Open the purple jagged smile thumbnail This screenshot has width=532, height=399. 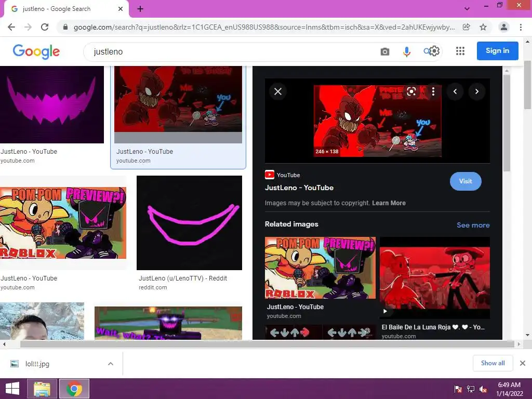[x=52, y=104]
